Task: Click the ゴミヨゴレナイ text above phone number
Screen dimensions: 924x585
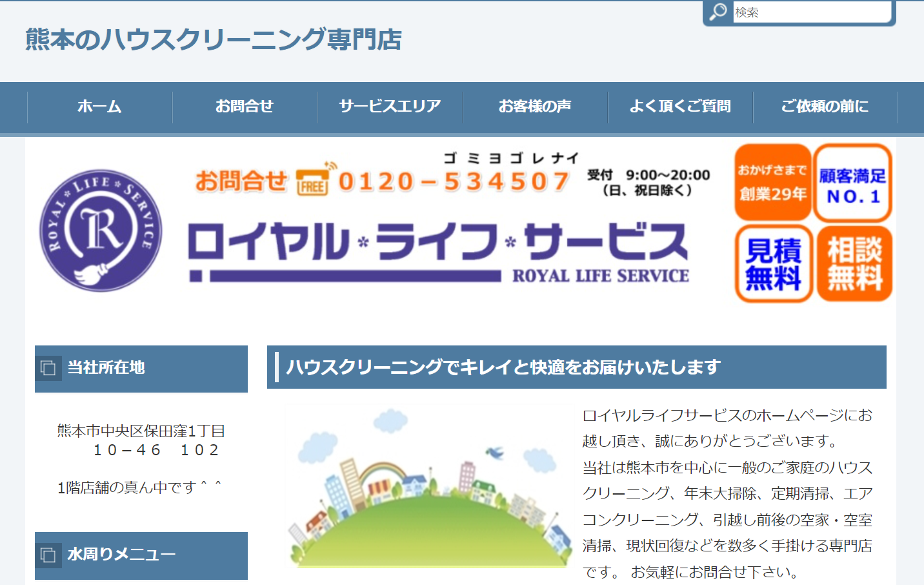Action: [511, 158]
